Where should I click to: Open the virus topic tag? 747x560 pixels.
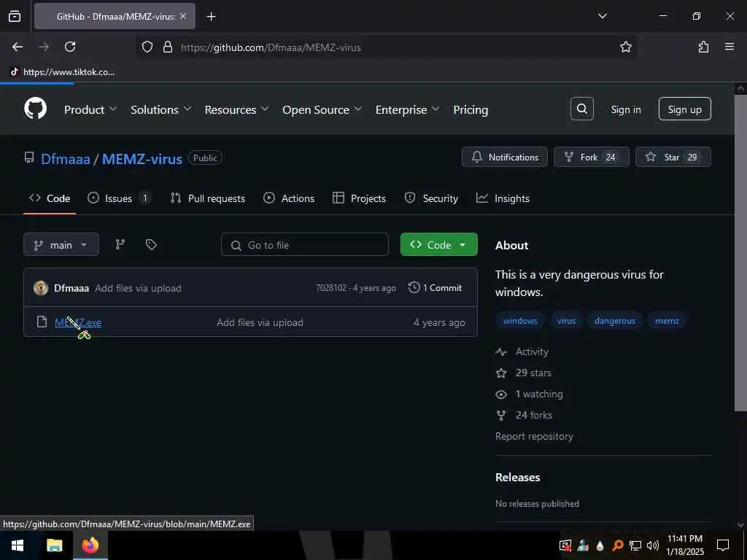pyautogui.click(x=566, y=321)
